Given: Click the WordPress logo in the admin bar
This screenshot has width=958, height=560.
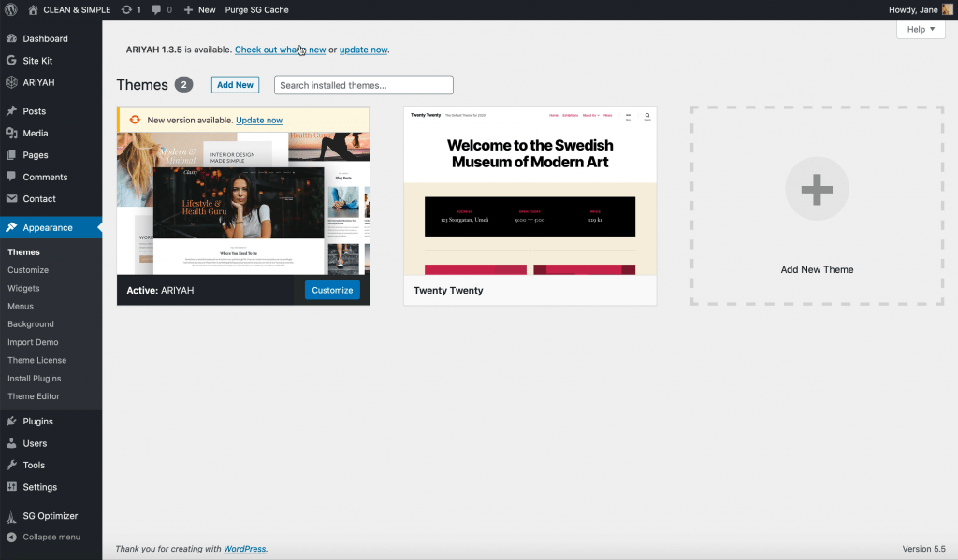Looking at the screenshot, I should tap(9, 9).
